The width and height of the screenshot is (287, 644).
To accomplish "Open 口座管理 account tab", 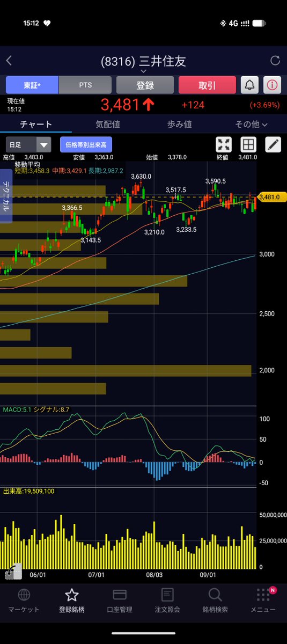I will click(120, 601).
